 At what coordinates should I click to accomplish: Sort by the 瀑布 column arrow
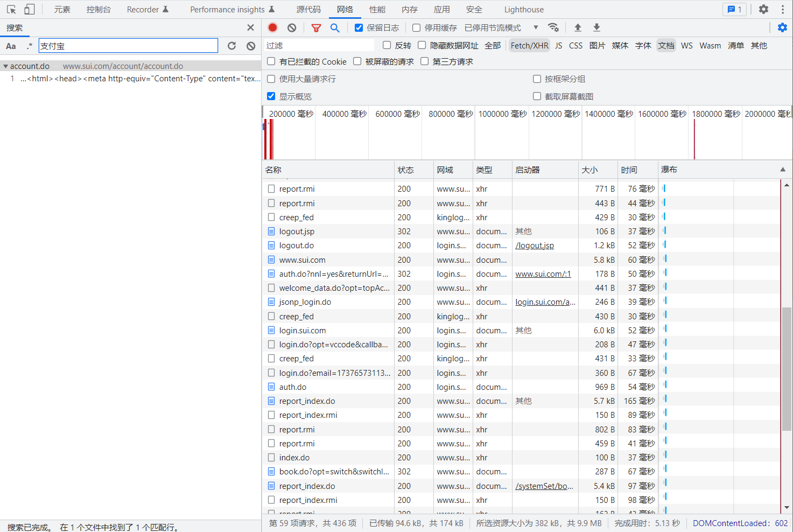pyautogui.click(x=782, y=170)
